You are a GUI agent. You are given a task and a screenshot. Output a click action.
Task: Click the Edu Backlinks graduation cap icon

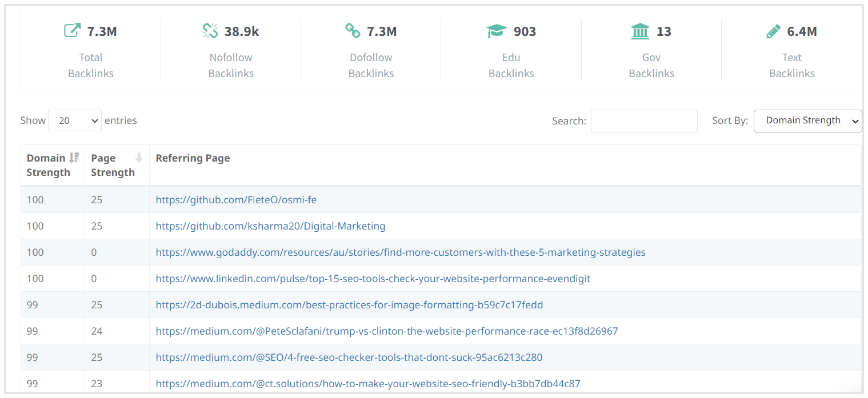point(497,31)
